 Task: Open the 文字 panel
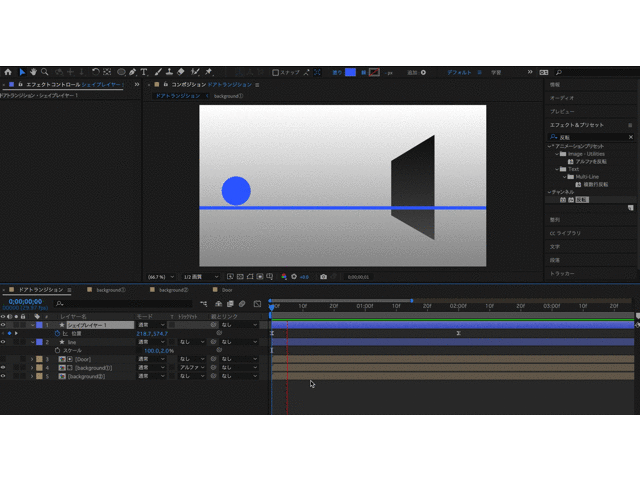click(x=555, y=246)
